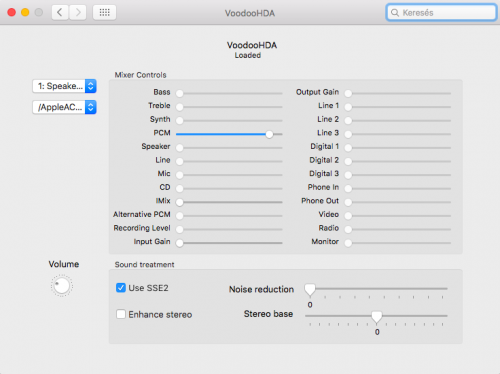Click the Stereo base label
The image size is (500, 374).
(x=268, y=314)
